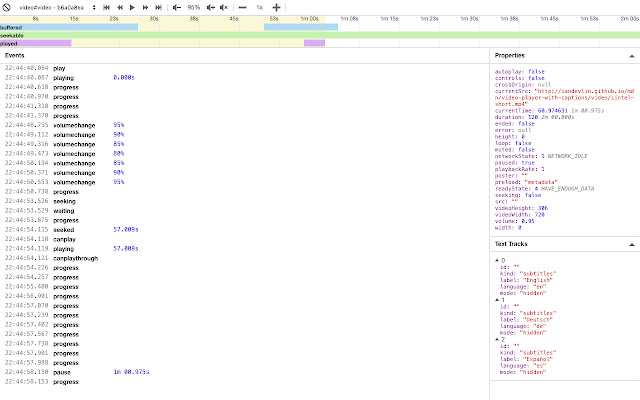Raise the volume with the volume-up icon
This screenshot has height=400, width=640.
tap(209, 7)
